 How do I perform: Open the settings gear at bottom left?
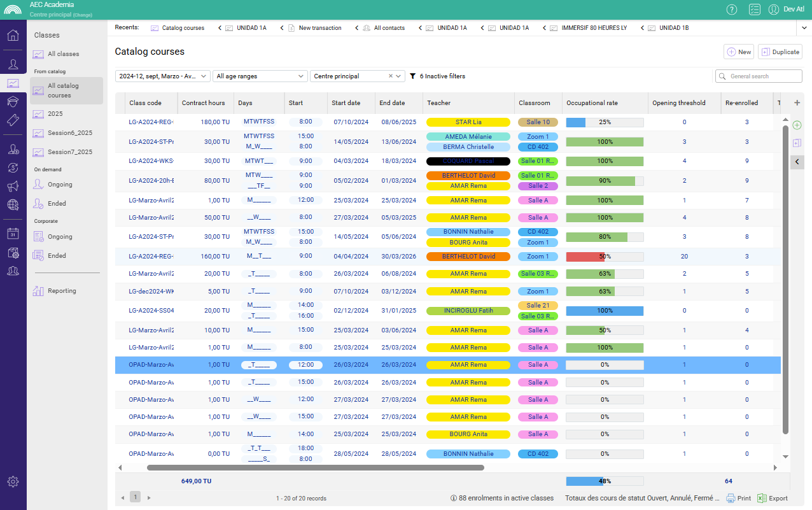pyautogui.click(x=13, y=481)
